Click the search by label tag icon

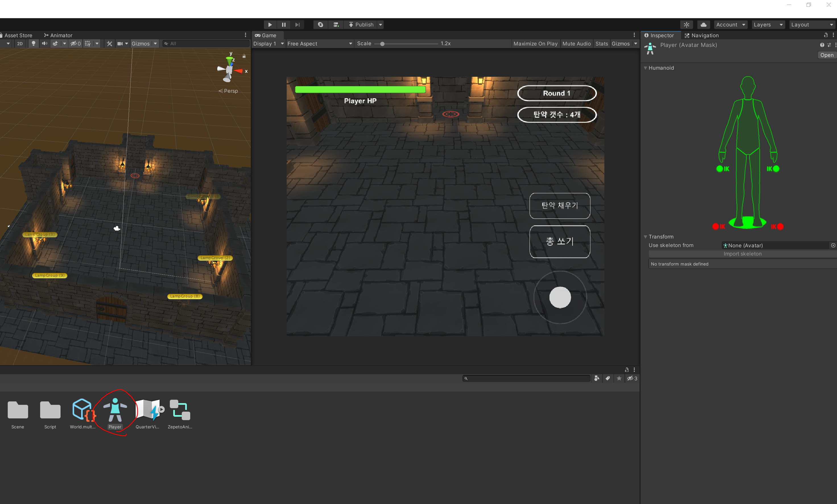(x=608, y=378)
